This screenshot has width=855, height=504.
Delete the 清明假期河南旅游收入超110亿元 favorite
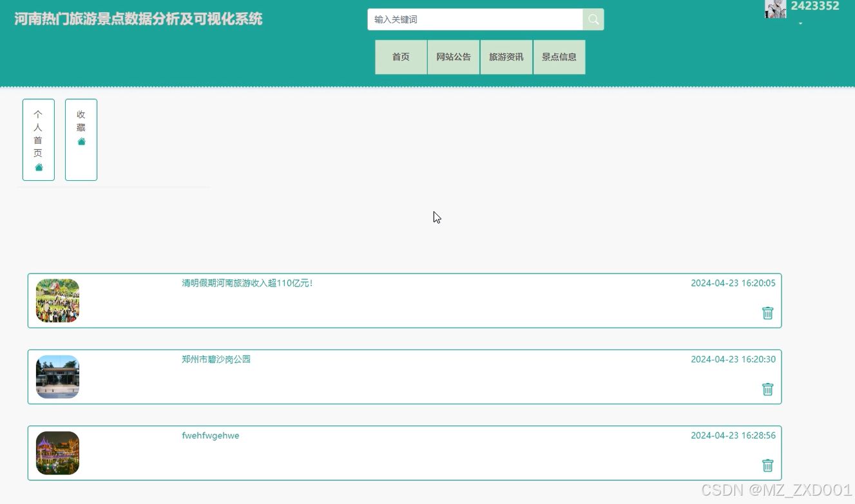[x=767, y=313]
